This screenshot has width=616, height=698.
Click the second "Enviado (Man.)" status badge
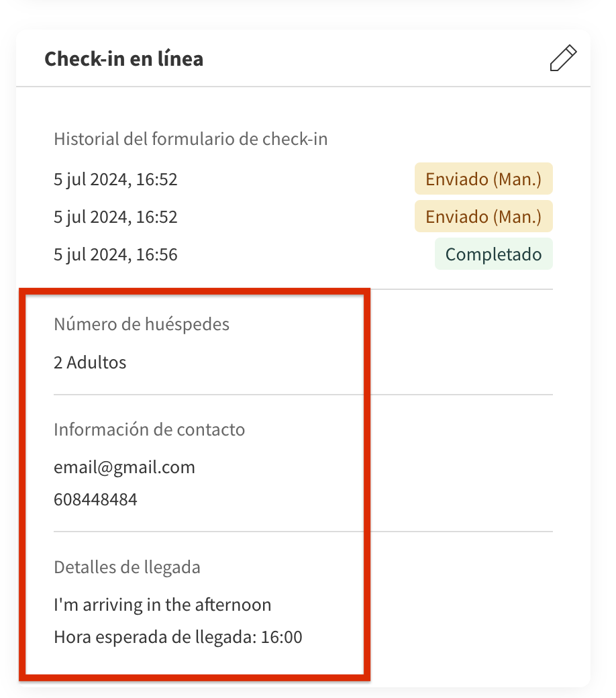(483, 216)
